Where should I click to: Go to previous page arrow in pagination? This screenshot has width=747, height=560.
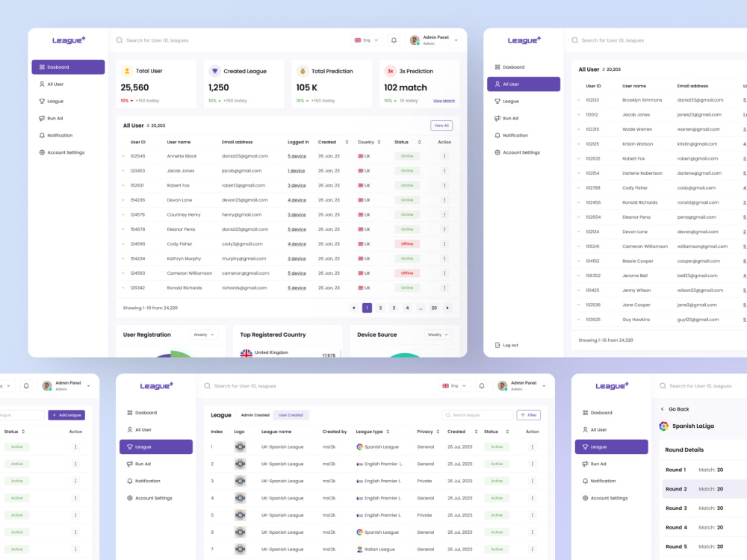point(353,308)
